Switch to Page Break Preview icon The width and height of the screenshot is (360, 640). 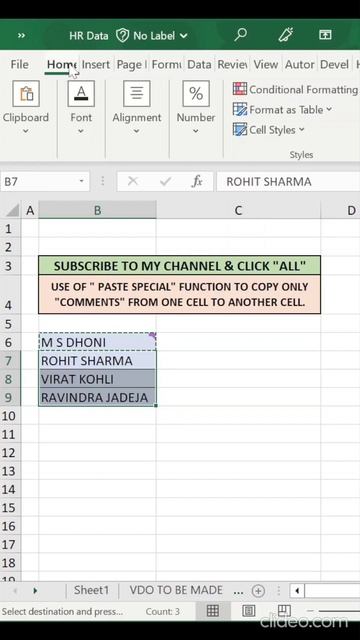coord(284,611)
